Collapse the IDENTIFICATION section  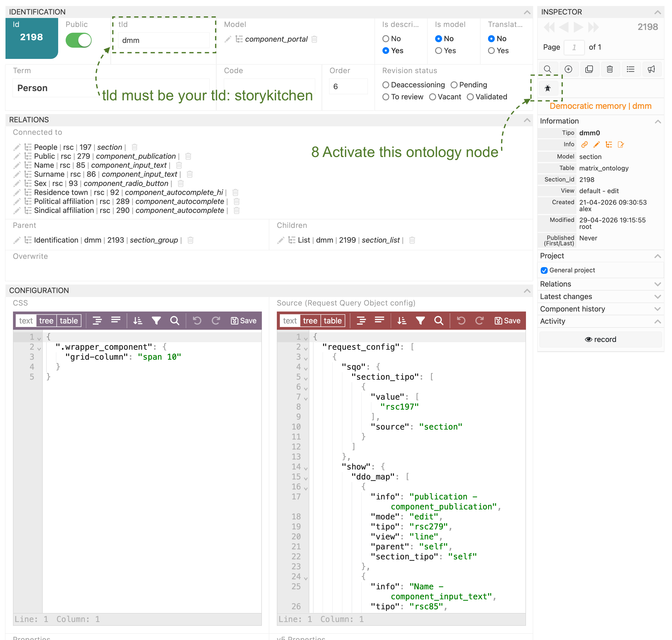527,12
